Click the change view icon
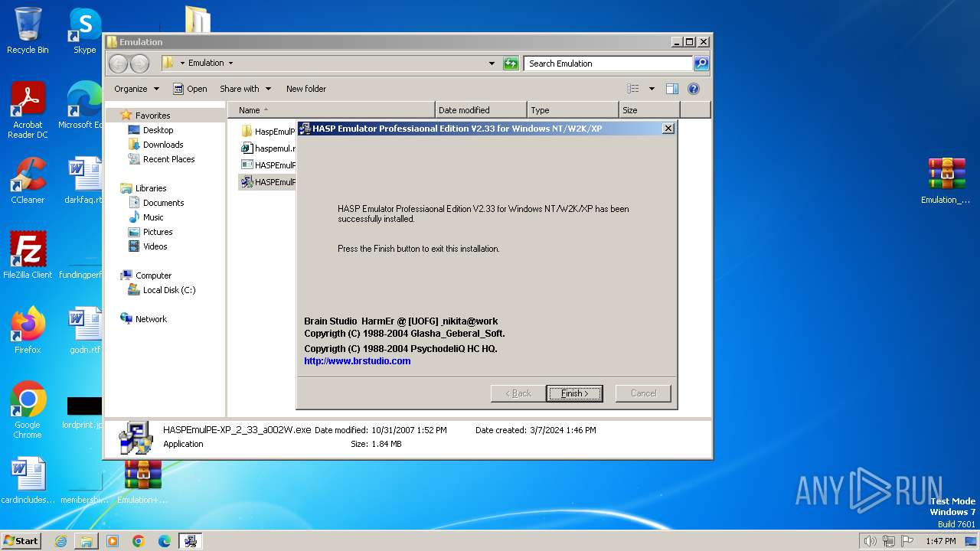 tap(633, 89)
